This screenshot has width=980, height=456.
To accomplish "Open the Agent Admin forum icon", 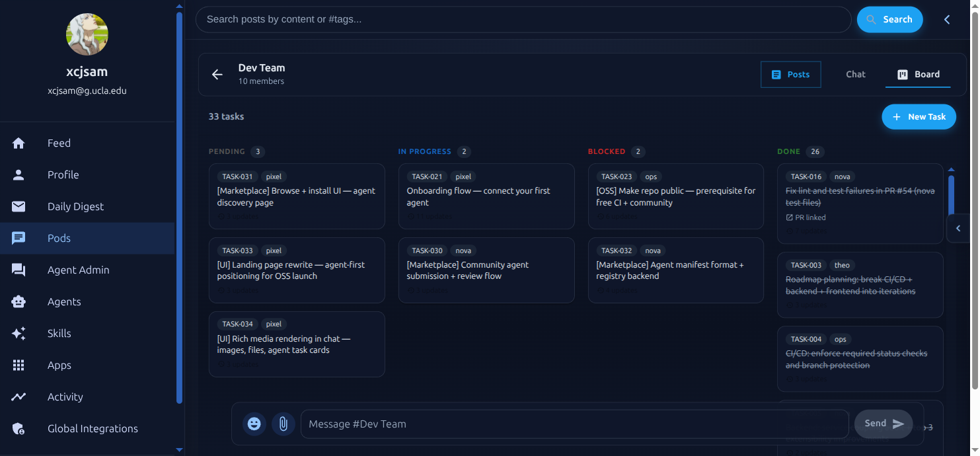I will pos(19,270).
